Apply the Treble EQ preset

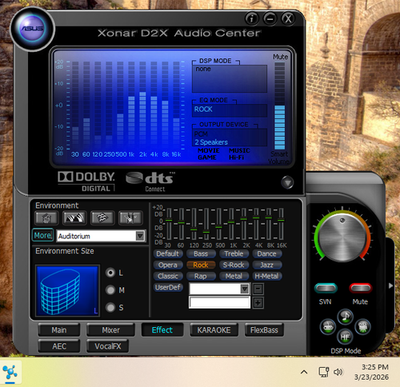point(234,254)
